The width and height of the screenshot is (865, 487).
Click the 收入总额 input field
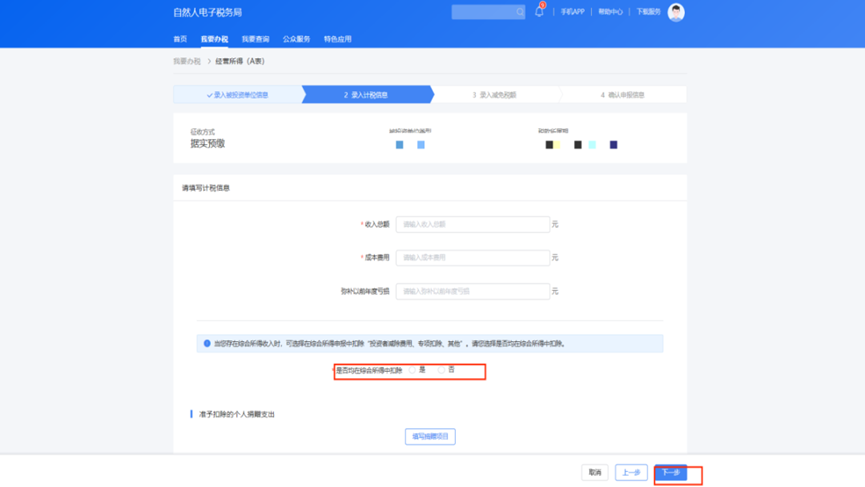(x=472, y=224)
